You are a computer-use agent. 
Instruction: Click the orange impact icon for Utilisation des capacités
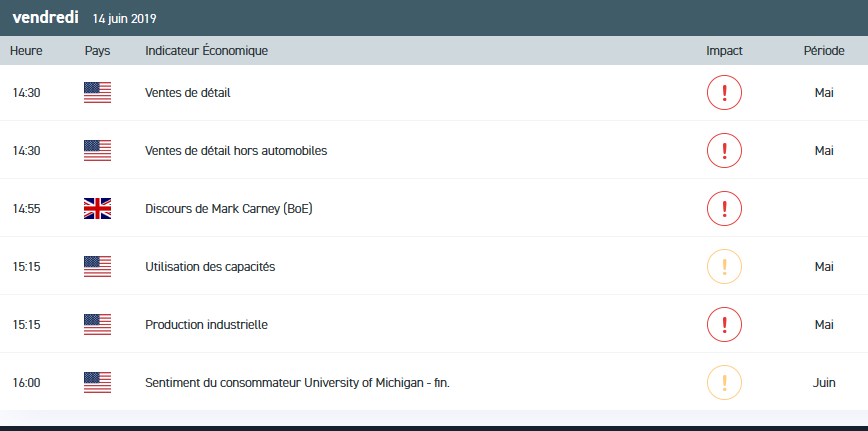[724, 267]
